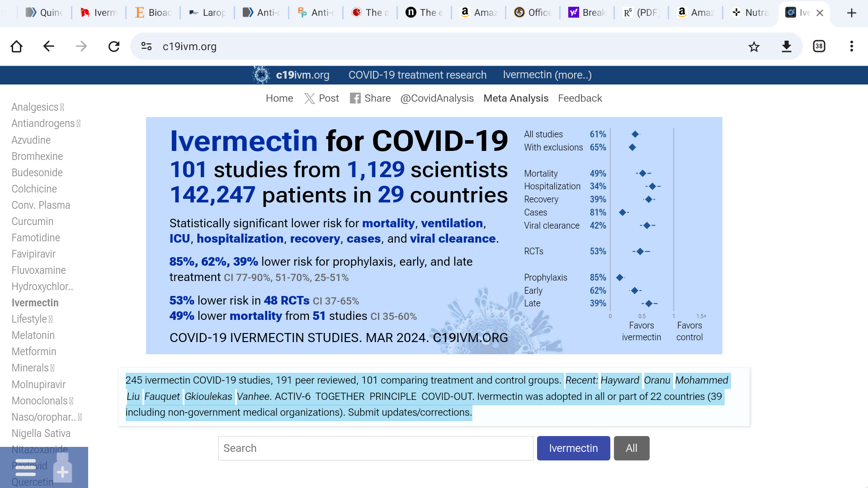The width and height of the screenshot is (868, 488).
Task: Click the c19ivm.org virus logo
Action: pos(261,75)
